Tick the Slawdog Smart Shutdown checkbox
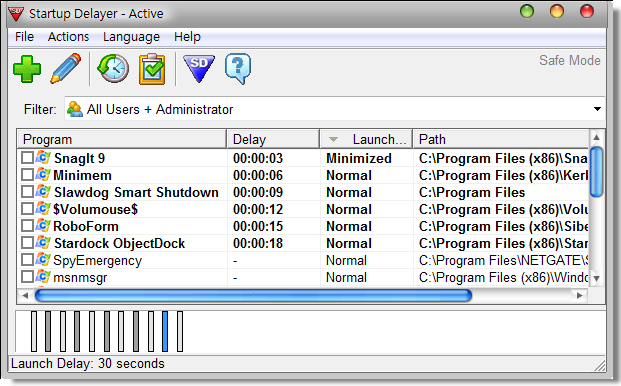621x386 pixels. pos(27,192)
